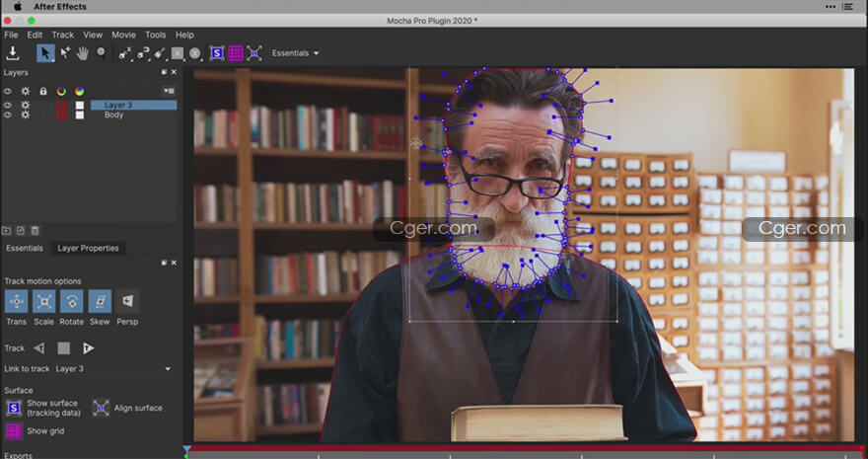This screenshot has width=868, height=459.
Task: Choose the Create X-Spline Layer tool
Action: tap(125, 53)
